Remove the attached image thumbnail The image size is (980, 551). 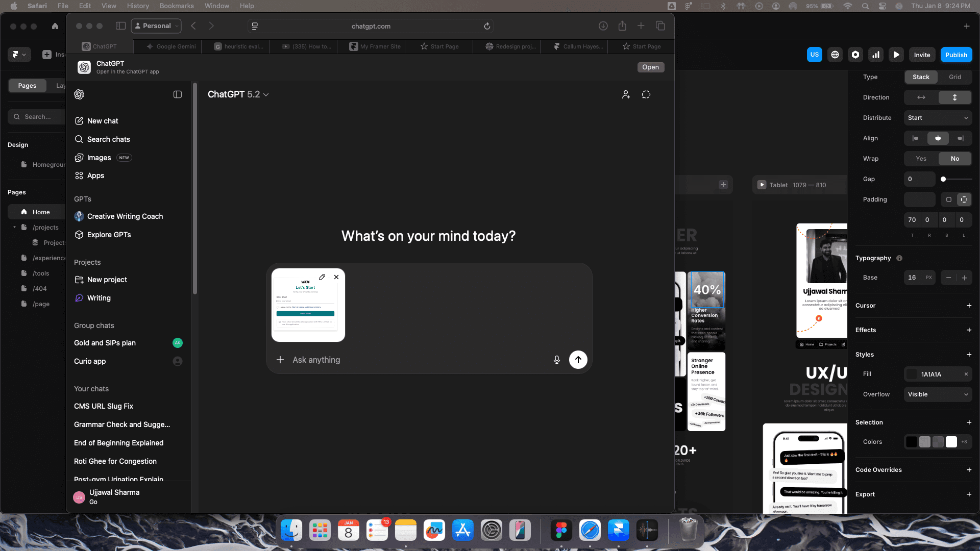pyautogui.click(x=336, y=277)
